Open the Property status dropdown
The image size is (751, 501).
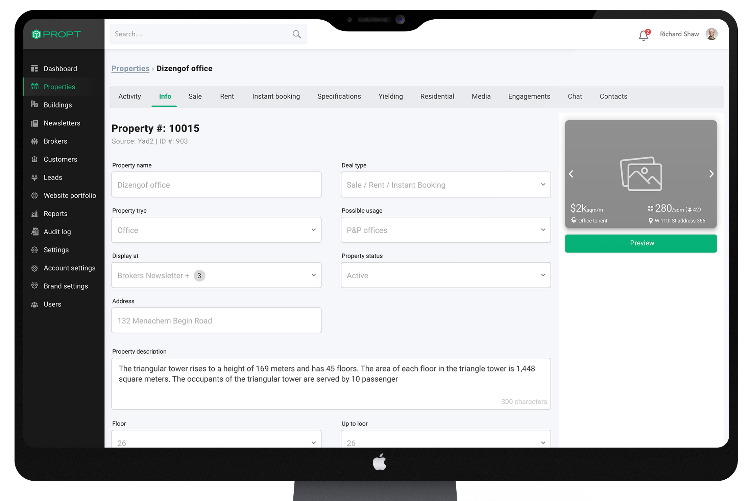pyautogui.click(x=446, y=275)
